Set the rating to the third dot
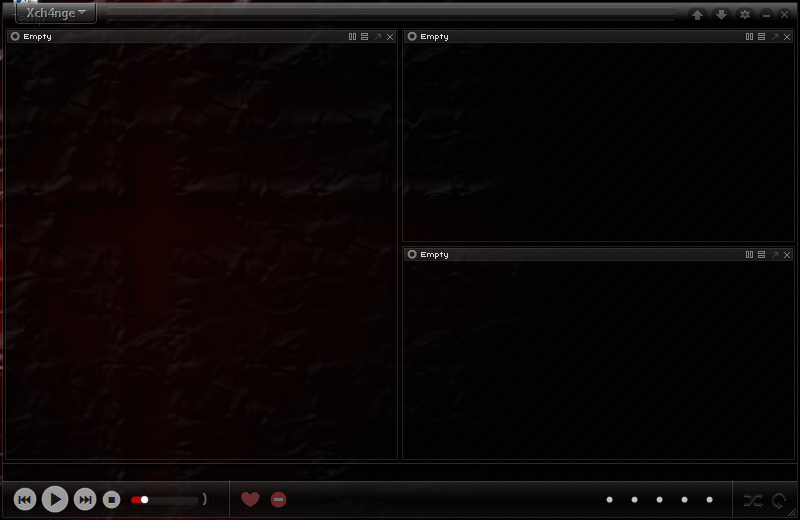This screenshot has height=520, width=800. click(x=659, y=500)
